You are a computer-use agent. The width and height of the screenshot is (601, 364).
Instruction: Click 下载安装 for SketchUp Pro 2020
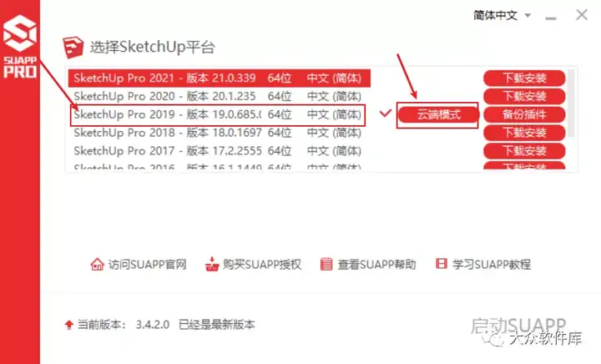[524, 96]
